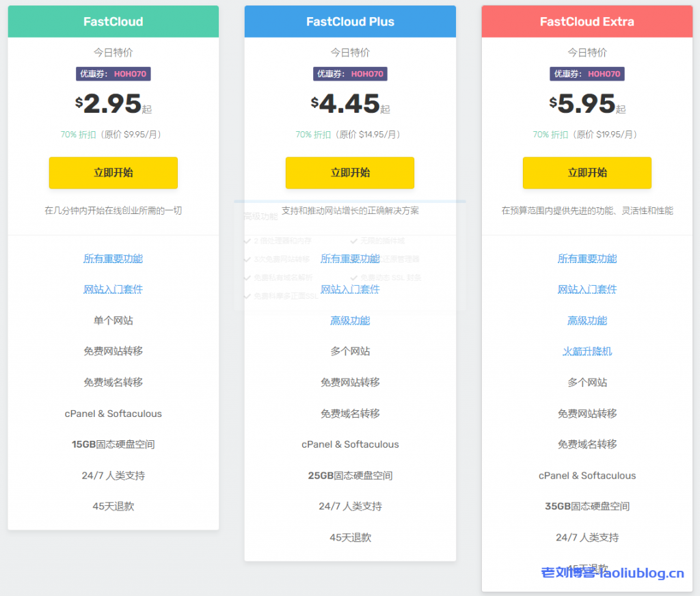Open 高级功能 link in FastCloud Extra column
The height and width of the screenshot is (596, 700).
point(587,321)
